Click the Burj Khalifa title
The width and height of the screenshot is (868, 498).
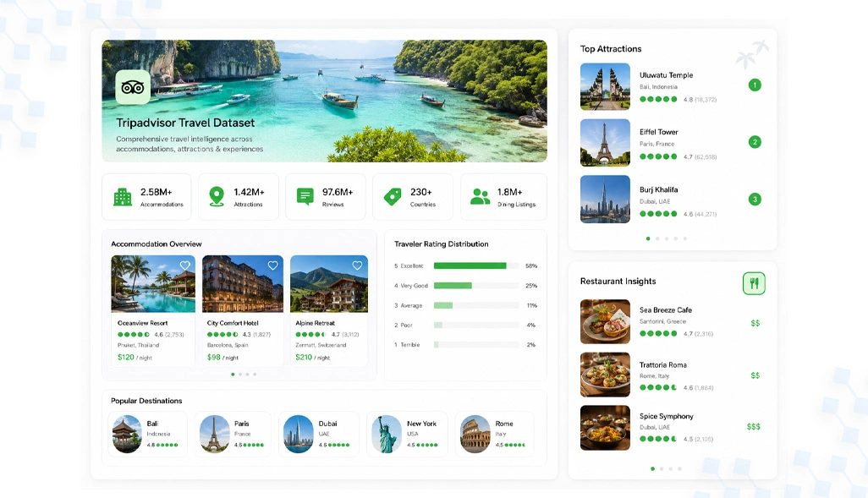[659, 189]
